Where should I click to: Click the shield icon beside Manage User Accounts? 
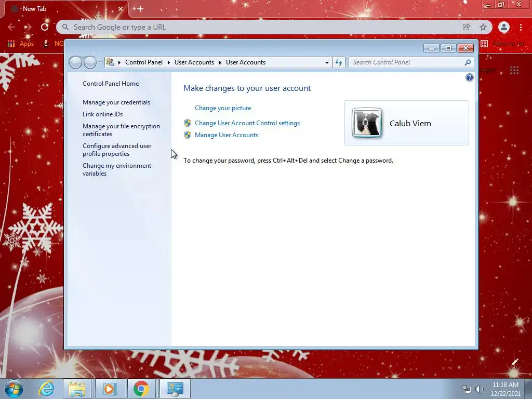187,135
